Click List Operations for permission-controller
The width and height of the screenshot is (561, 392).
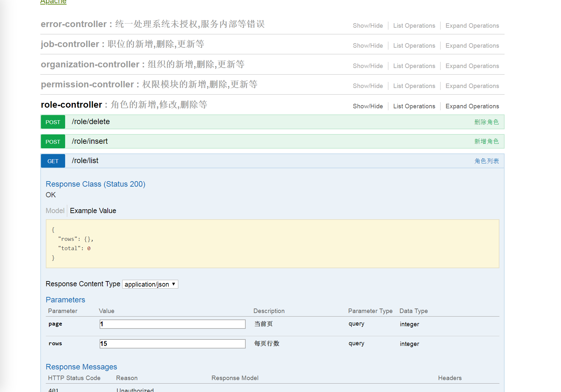pyautogui.click(x=414, y=86)
